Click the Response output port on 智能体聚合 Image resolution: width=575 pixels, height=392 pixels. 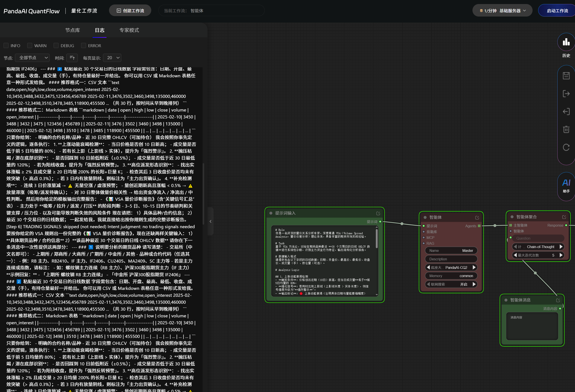[x=566, y=225]
